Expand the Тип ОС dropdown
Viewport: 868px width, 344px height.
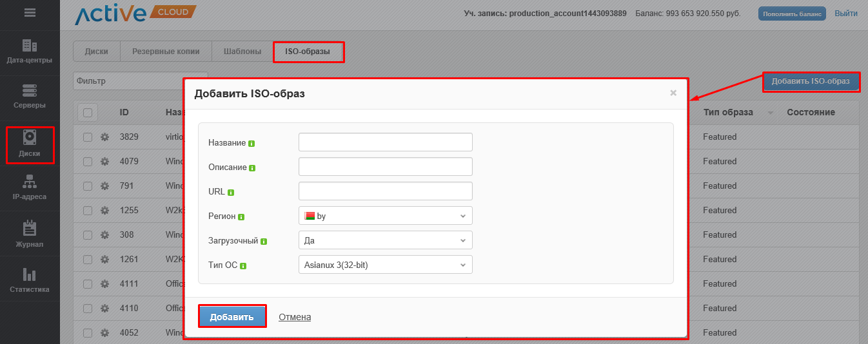coord(385,265)
